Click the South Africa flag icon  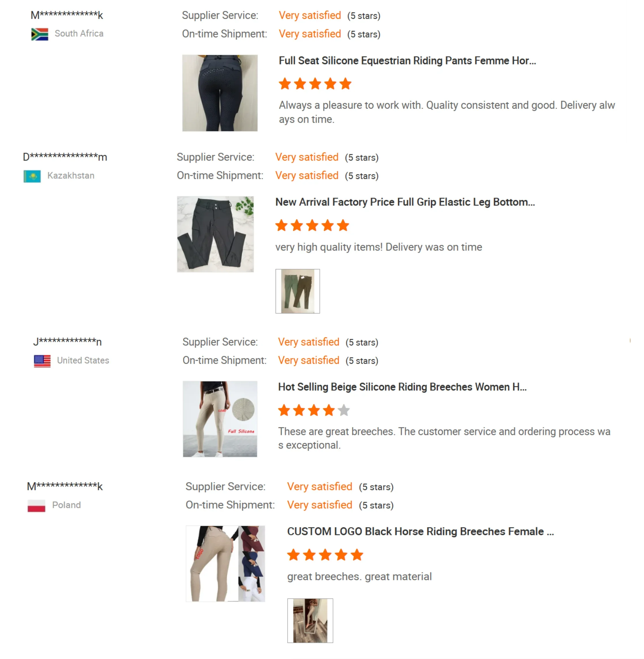39,34
